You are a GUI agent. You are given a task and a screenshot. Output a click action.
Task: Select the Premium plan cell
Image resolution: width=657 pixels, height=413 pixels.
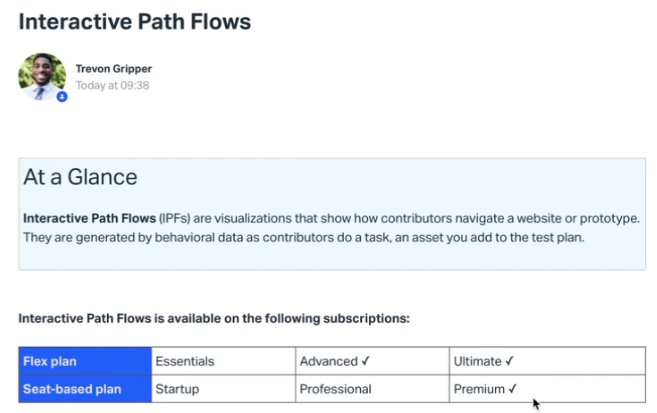coord(547,389)
